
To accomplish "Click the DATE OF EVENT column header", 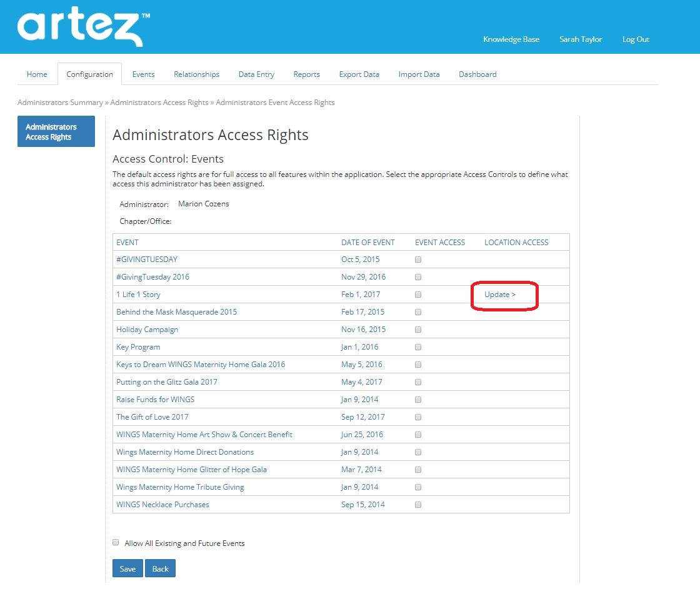I will [x=368, y=243].
